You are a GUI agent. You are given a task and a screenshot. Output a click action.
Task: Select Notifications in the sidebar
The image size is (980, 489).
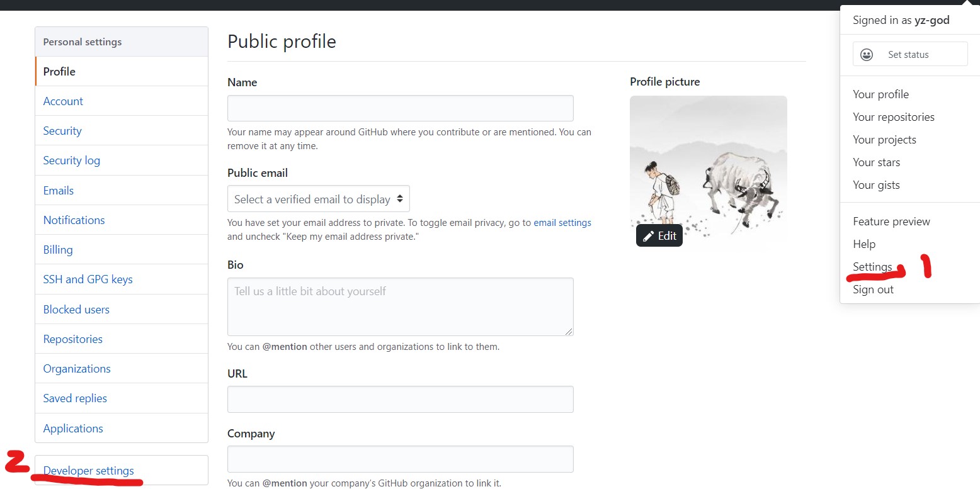pyautogui.click(x=74, y=220)
